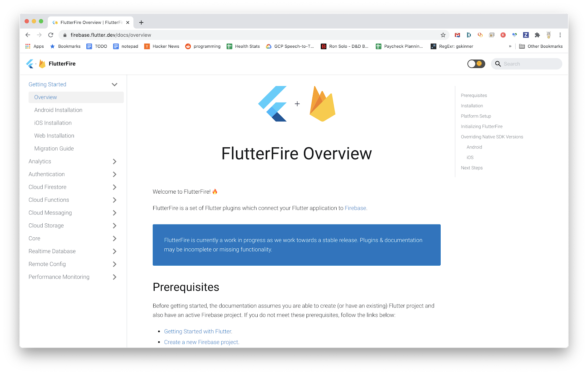This screenshot has width=588, height=374.
Task: Open the Extensions puzzle piece menu
Action: tap(537, 35)
